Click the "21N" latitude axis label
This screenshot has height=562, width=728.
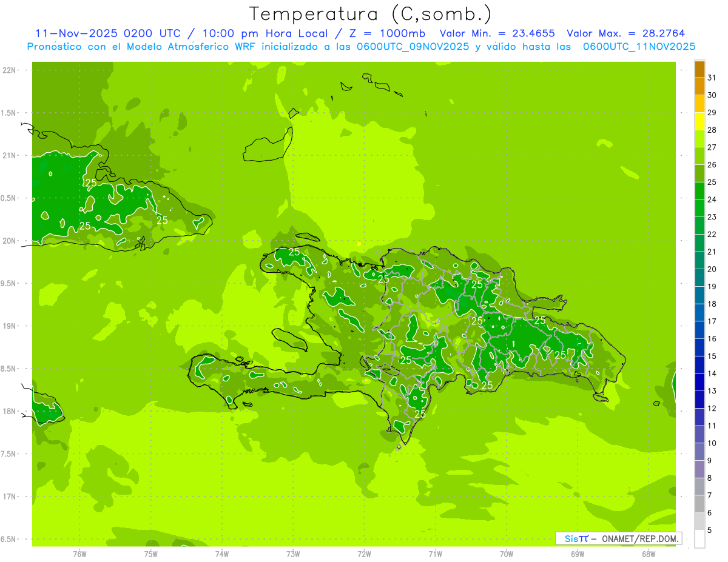click(9, 155)
